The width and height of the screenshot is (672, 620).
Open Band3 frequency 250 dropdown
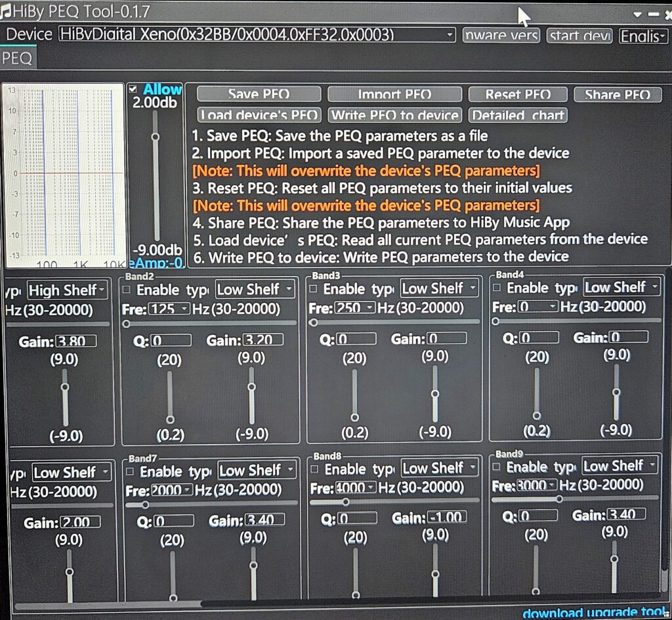(x=354, y=308)
